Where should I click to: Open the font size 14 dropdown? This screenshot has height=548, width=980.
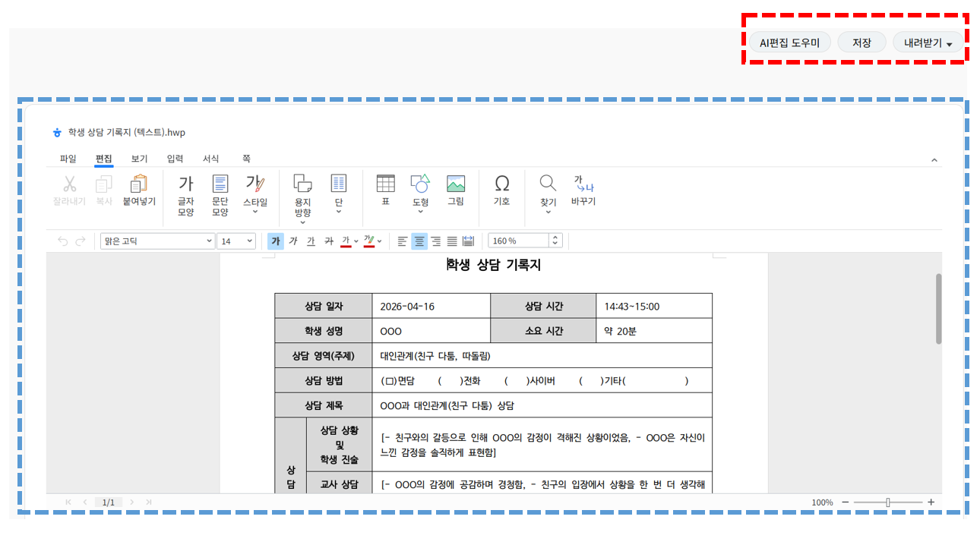coord(236,241)
